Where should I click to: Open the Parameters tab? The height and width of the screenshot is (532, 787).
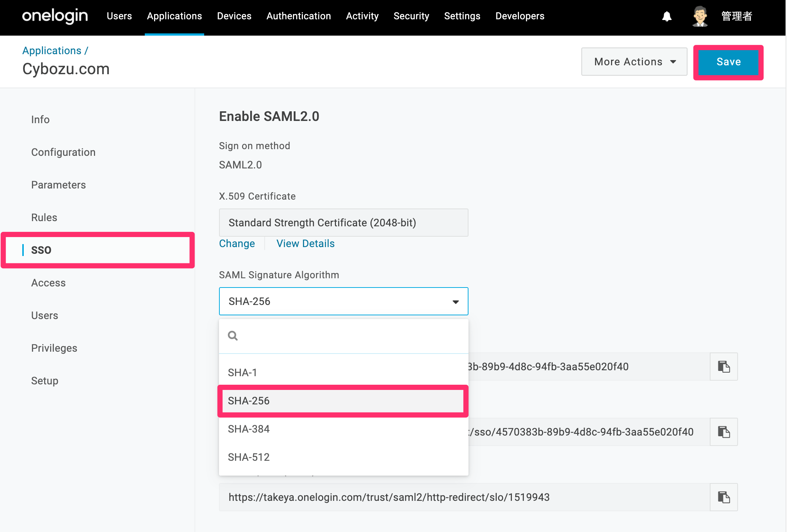(x=59, y=185)
